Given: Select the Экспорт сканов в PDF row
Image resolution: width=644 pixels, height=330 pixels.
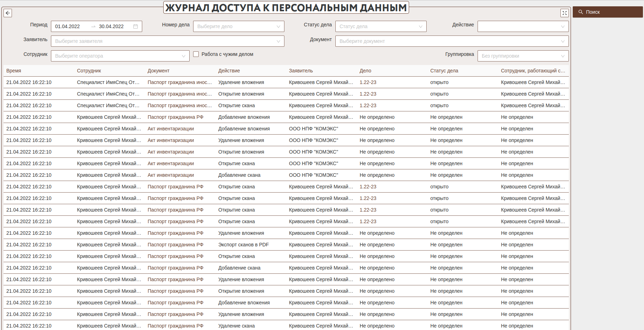Looking at the screenshot, I should click(x=243, y=245).
